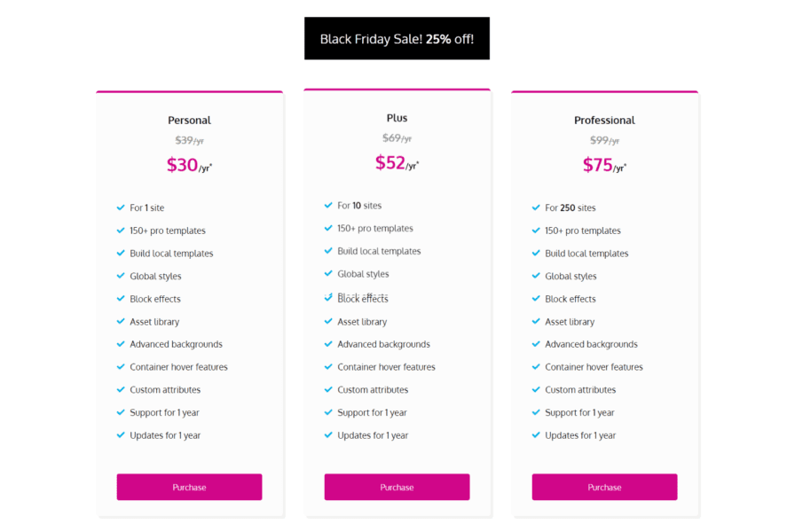Click the Personal plan title
The height and width of the screenshot is (532, 787).
(x=189, y=121)
